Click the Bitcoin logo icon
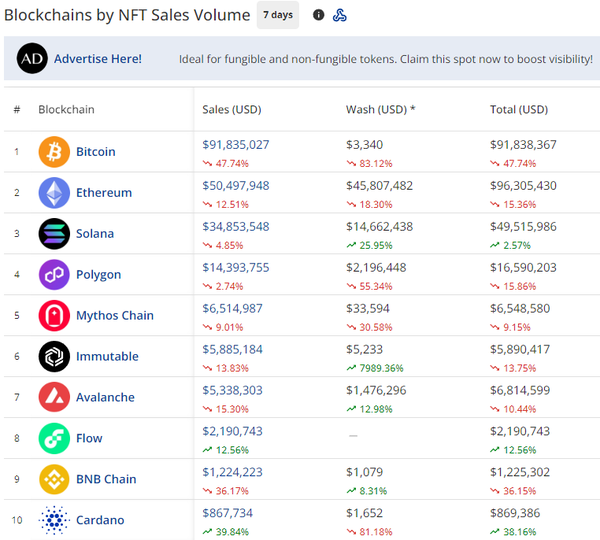This screenshot has height=540, width=600. [54, 152]
